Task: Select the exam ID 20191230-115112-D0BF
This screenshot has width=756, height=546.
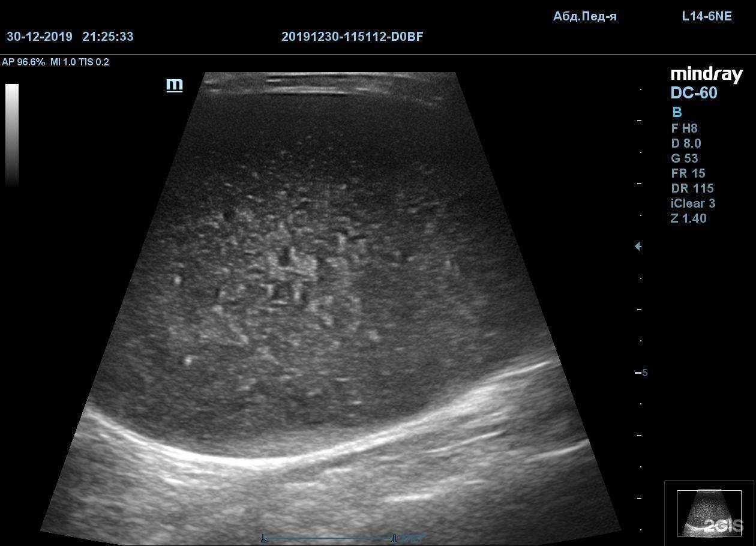Action: [352, 37]
